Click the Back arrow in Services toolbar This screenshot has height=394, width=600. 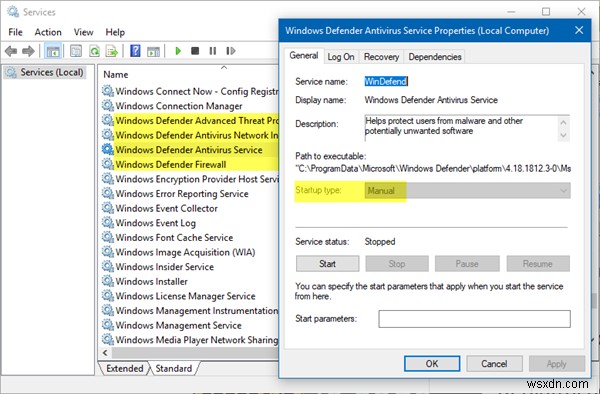click(x=11, y=51)
